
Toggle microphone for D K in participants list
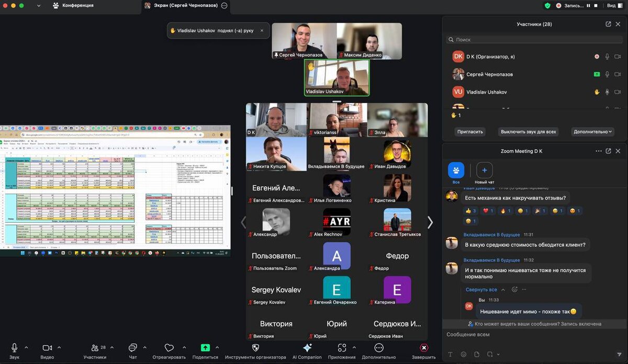[x=608, y=56]
